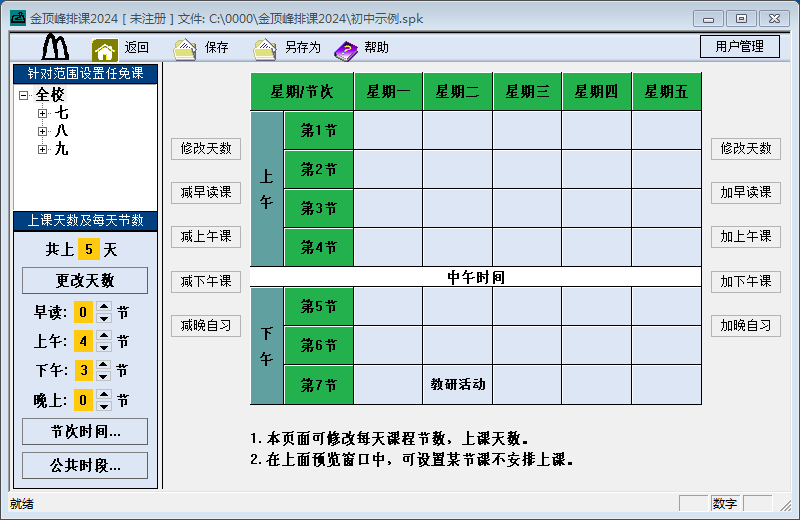Open the 用户管理 button
The width and height of the screenshot is (800, 520).
pyautogui.click(x=740, y=46)
